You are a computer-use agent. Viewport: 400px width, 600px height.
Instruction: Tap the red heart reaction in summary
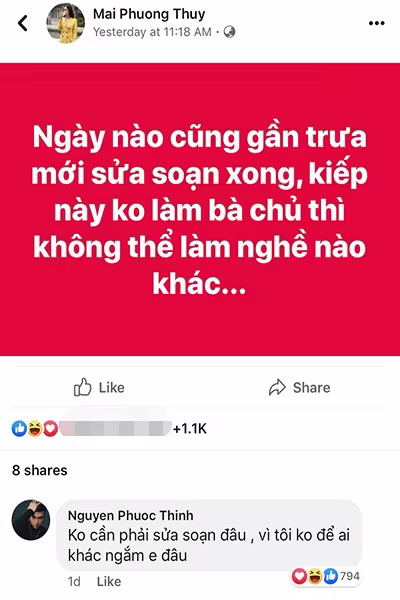pyautogui.click(x=50, y=429)
